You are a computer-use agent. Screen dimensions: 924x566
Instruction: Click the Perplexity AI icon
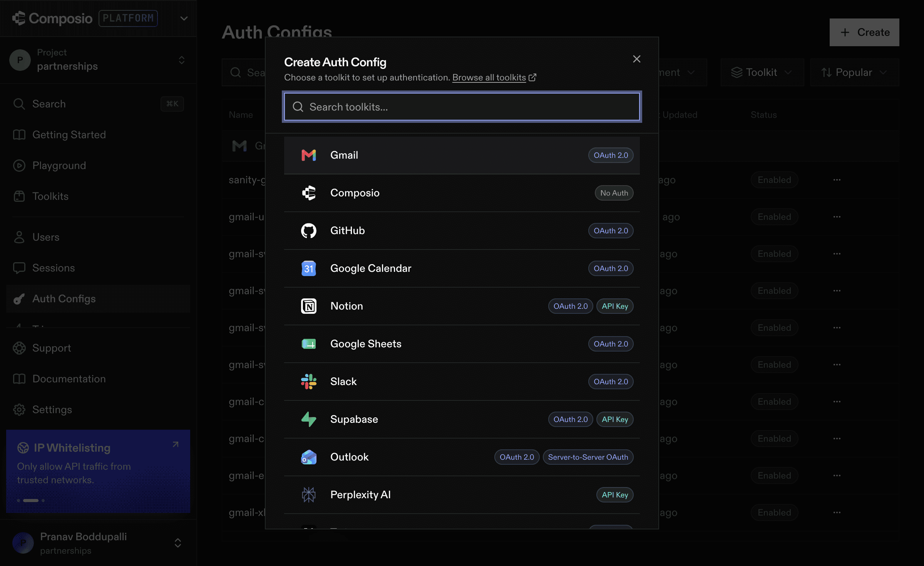click(x=308, y=495)
